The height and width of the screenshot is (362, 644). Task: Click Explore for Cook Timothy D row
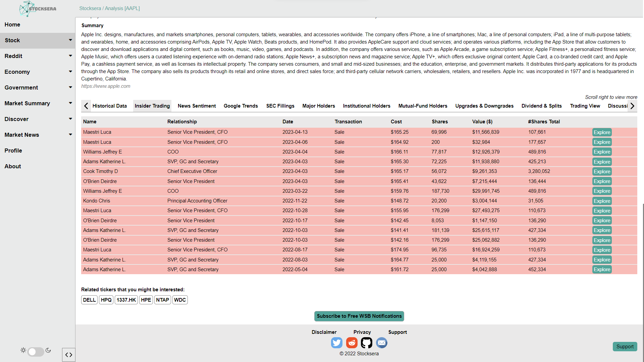click(x=602, y=172)
